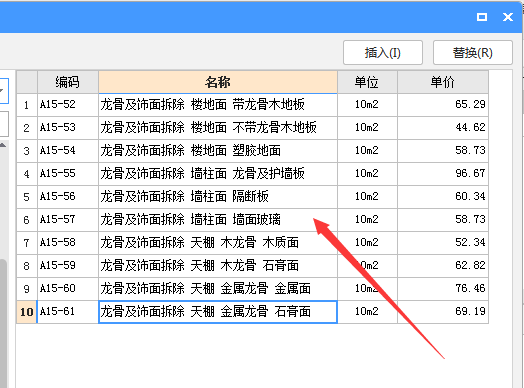The image size is (524, 388).
Task: Select code cell A15-56
Action: click(68, 197)
